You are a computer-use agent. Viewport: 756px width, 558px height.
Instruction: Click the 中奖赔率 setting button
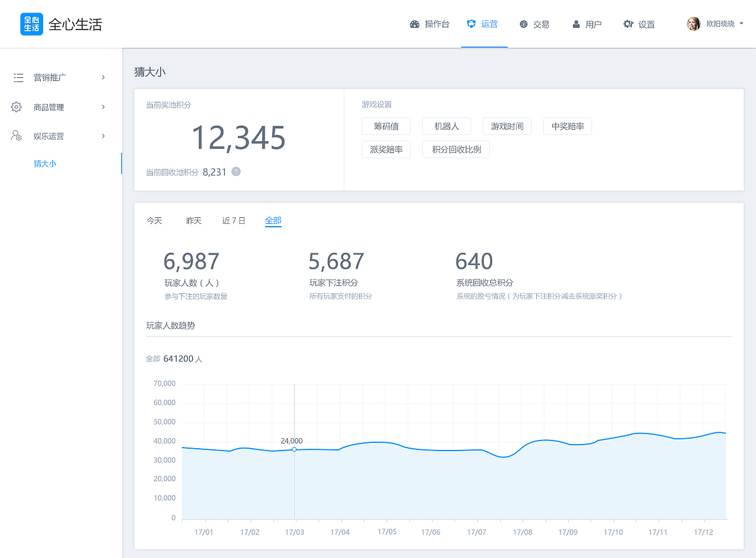pos(568,126)
